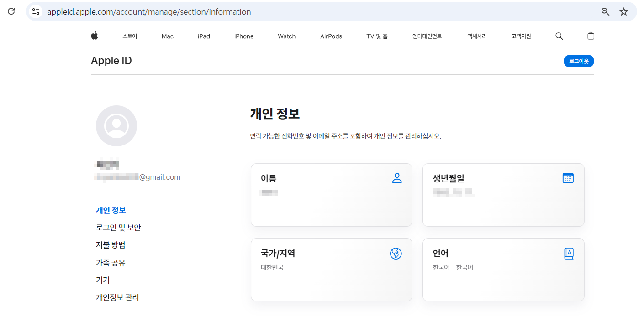644x327 pixels.
Task: Open the browser zoom magnifier icon
Action: 605,12
